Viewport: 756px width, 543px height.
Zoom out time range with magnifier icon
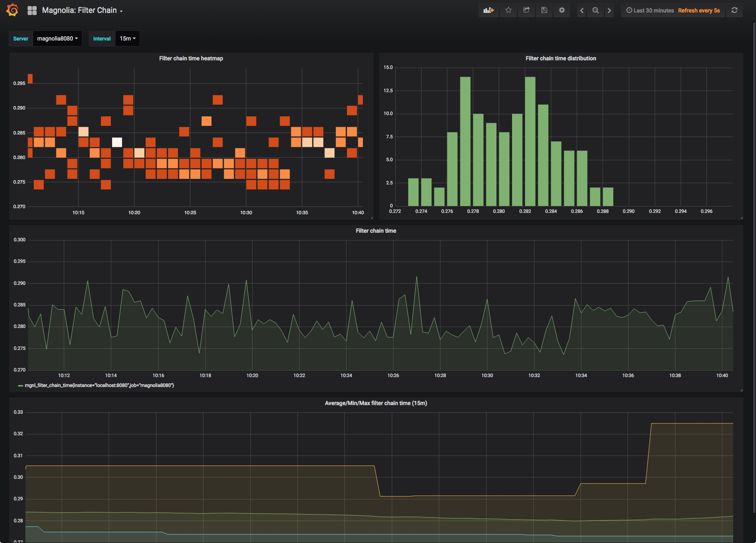pos(595,10)
